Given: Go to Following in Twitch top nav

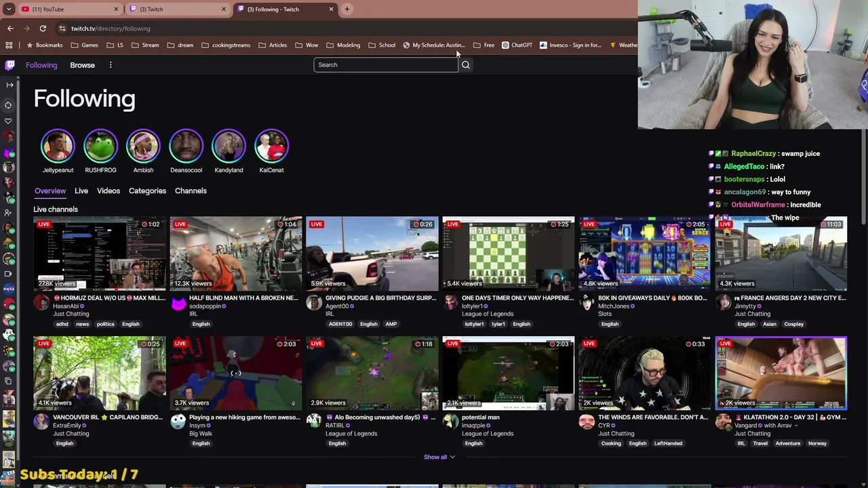Looking at the screenshot, I should [x=41, y=65].
